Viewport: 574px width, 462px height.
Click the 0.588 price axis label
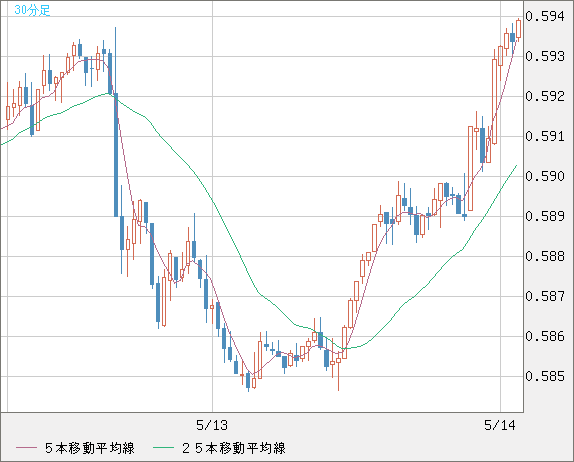point(545,256)
